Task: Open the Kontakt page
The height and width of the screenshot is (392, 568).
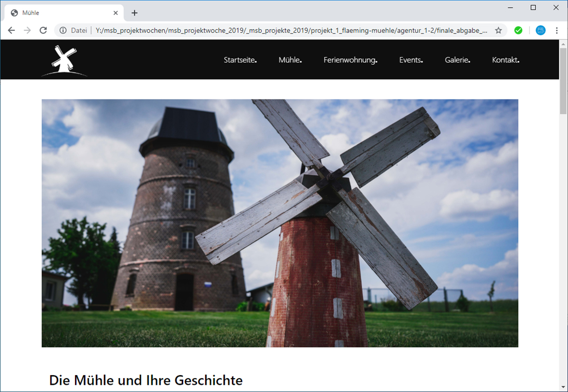Action: [x=505, y=60]
